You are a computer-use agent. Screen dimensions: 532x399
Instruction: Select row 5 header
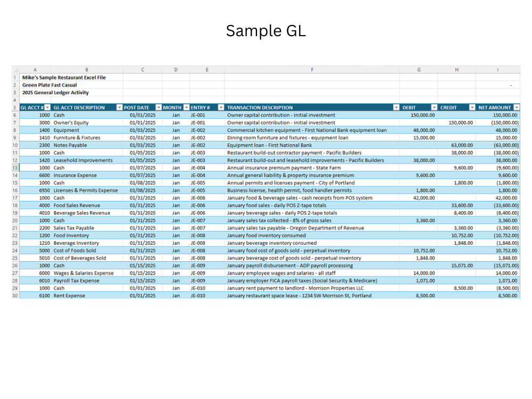[15, 107]
